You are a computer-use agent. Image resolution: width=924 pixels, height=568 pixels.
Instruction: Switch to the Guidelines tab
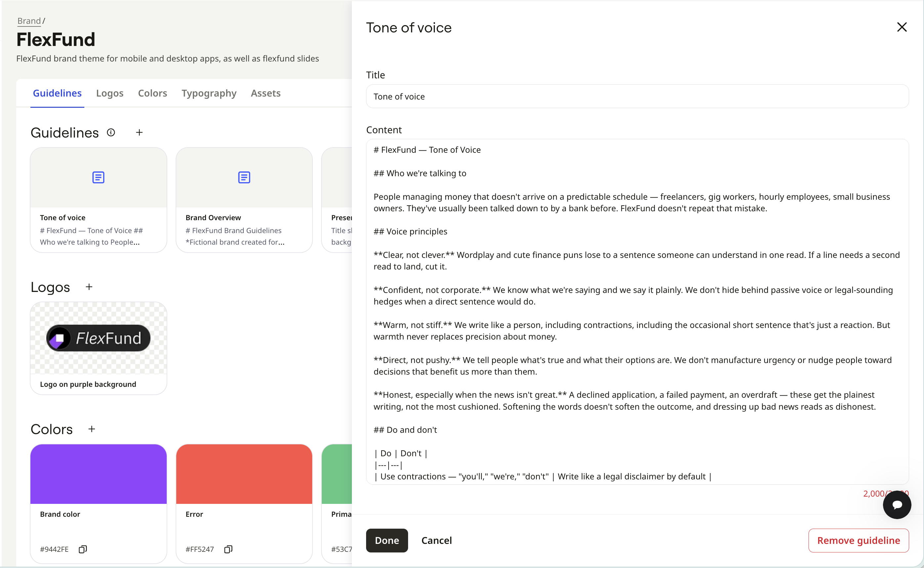(57, 93)
